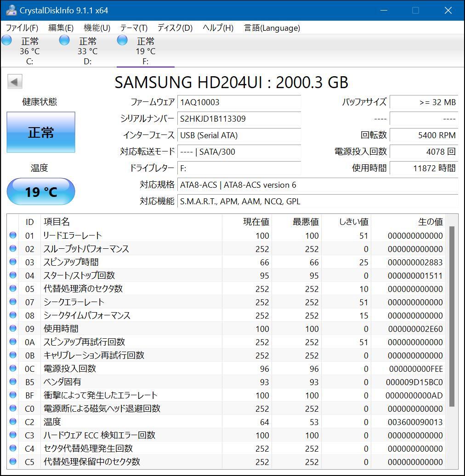Click the status icon for row B5 ベンダ固有
Image resolution: width=465 pixels, height=476 pixels.
point(13,381)
